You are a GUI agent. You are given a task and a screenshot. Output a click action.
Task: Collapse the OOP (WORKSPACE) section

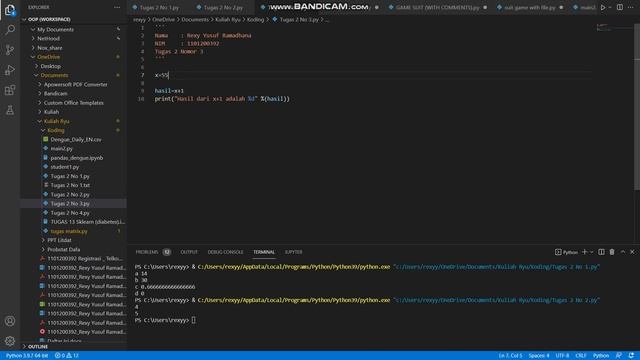[73, 19]
